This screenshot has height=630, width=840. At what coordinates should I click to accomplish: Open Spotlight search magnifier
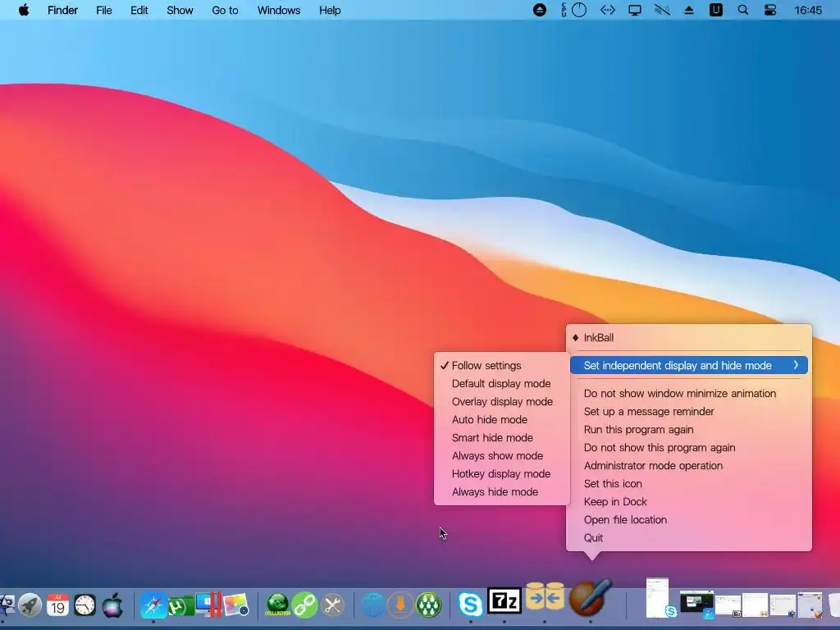point(743,10)
